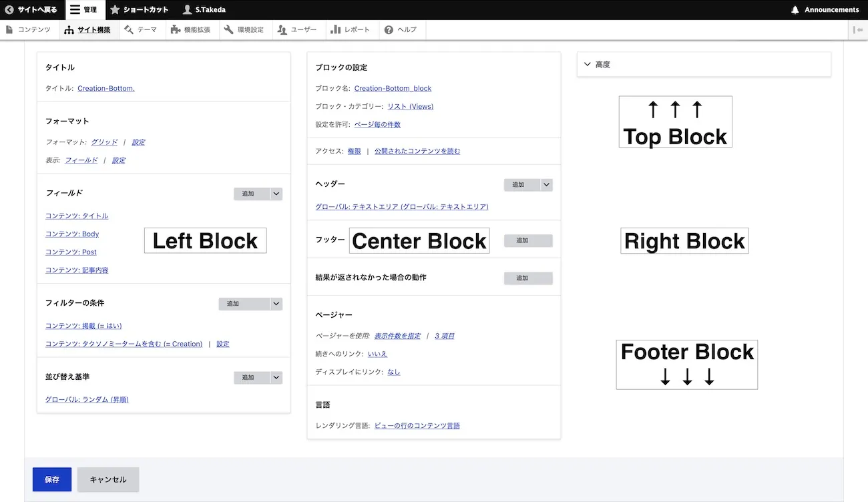Click 権限 access link
The image size is (868, 502).
pos(354,151)
